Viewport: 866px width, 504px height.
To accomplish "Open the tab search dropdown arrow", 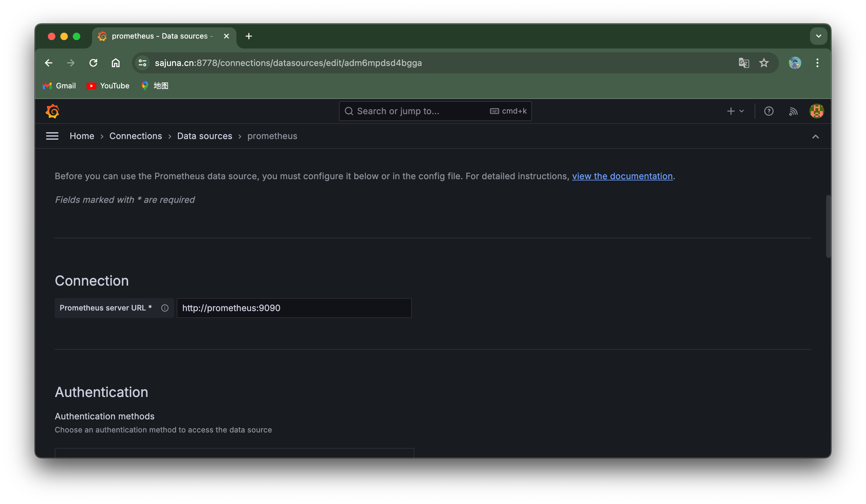I will (818, 36).
